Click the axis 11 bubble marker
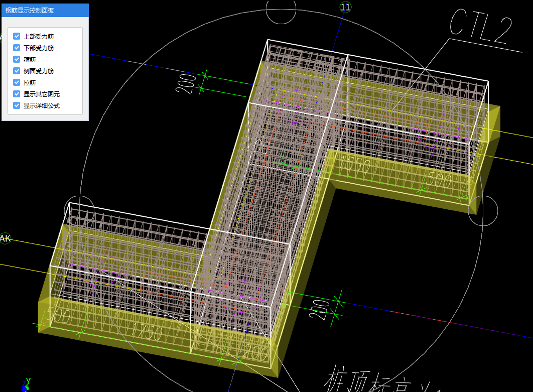This screenshot has height=392, width=533. (345, 7)
